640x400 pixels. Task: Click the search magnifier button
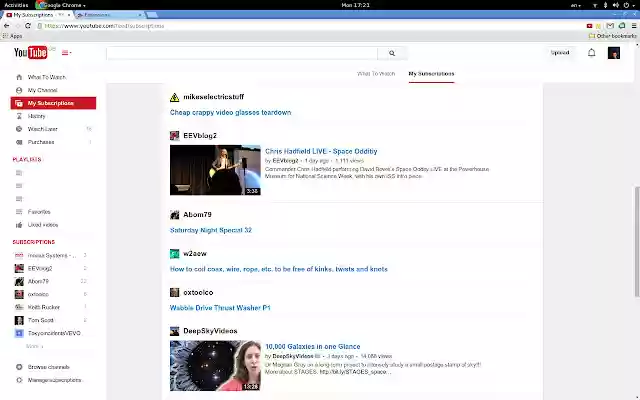coord(392,53)
